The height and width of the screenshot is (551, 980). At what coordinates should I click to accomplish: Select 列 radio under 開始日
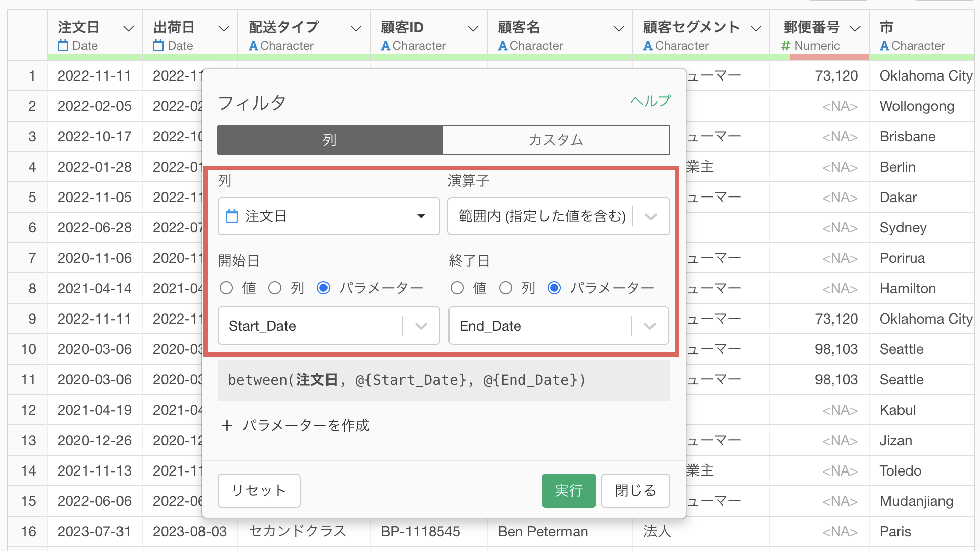pyautogui.click(x=275, y=288)
